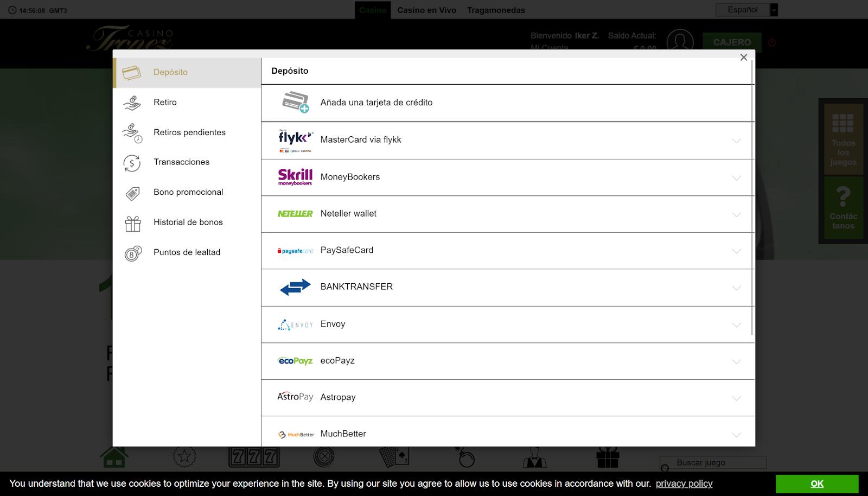Screen dimensions: 868x496
Task: Pick the green Neteller logo
Action: coord(295,214)
